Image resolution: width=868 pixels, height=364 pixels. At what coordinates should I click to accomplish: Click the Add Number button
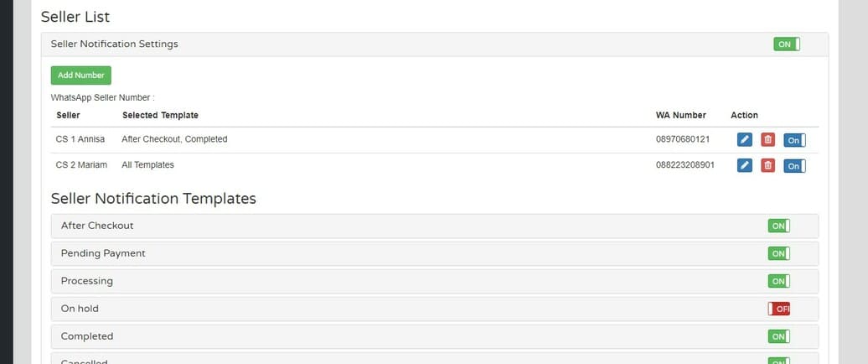coord(81,75)
